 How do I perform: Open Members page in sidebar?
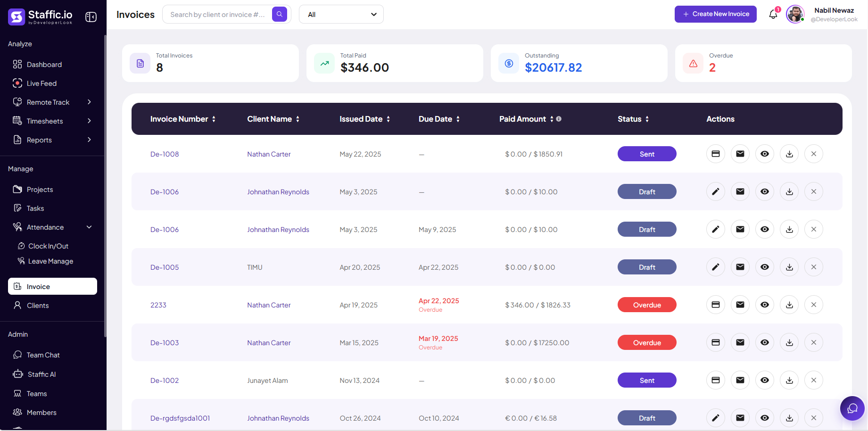tap(41, 412)
